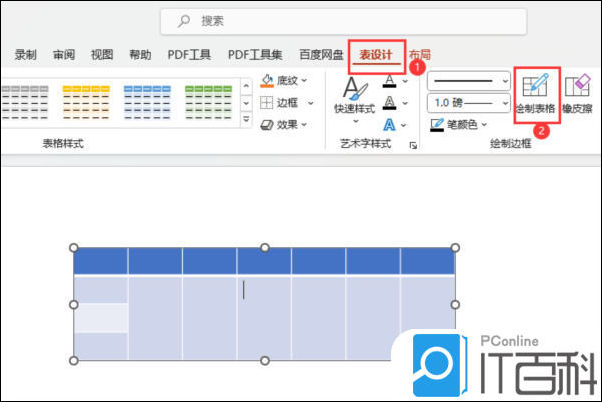Open text effects dropdown arrow
The width and height of the screenshot is (602, 402).
tap(404, 125)
